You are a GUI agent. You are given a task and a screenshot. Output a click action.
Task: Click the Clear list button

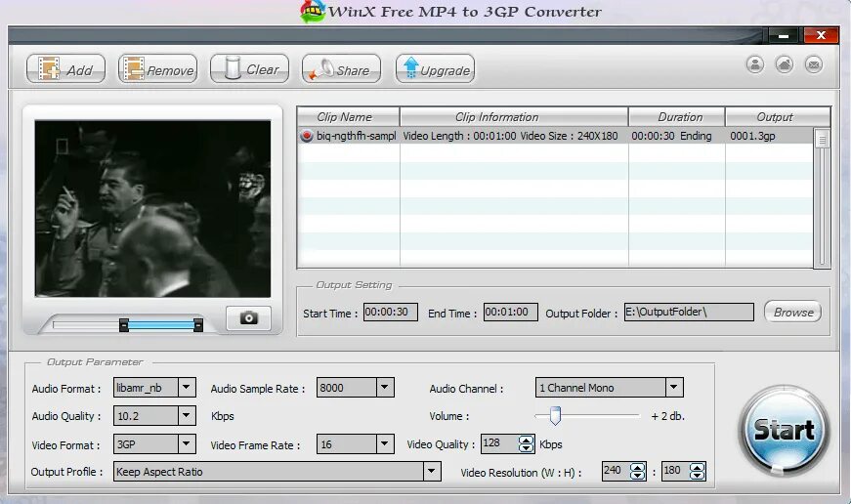(x=249, y=69)
